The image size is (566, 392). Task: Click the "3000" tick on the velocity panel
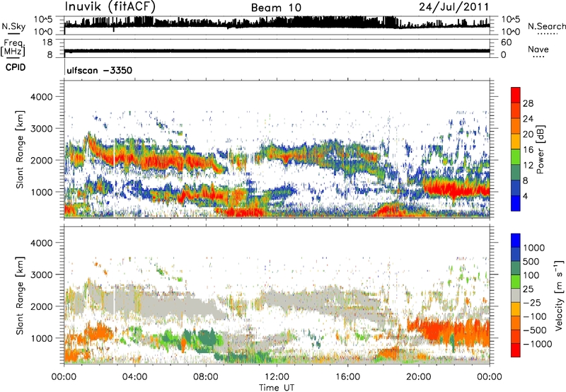(42, 275)
